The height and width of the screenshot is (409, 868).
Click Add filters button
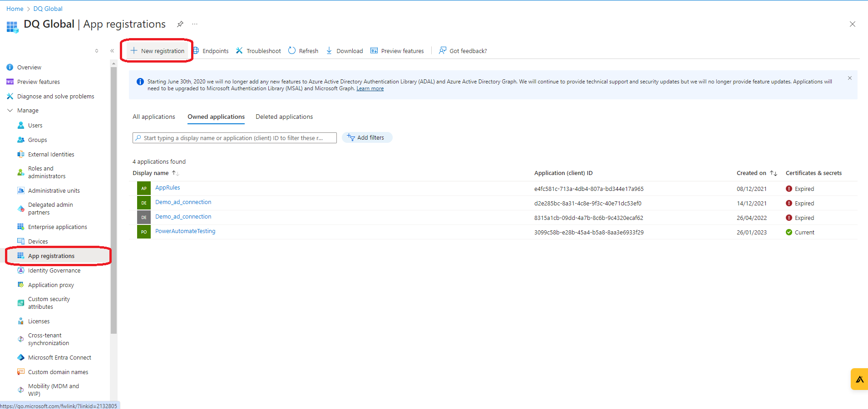pyautogui.click(x=367, y=137)
